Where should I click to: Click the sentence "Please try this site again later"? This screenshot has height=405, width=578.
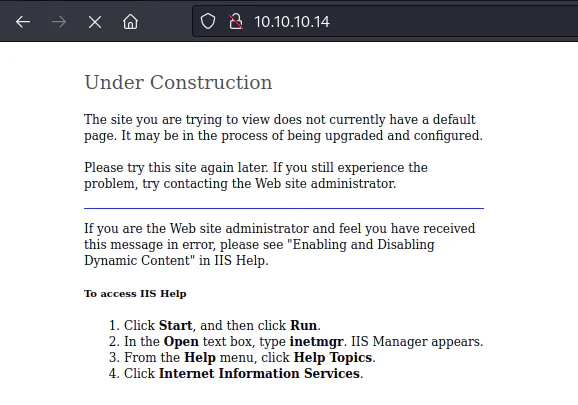[x=176, y=168]
